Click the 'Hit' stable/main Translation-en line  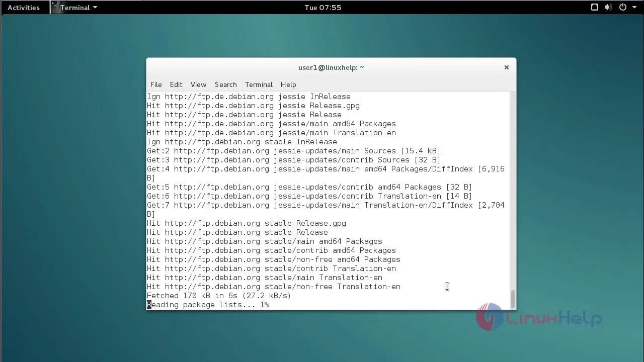pyautogui.click(x=265, y=278)
